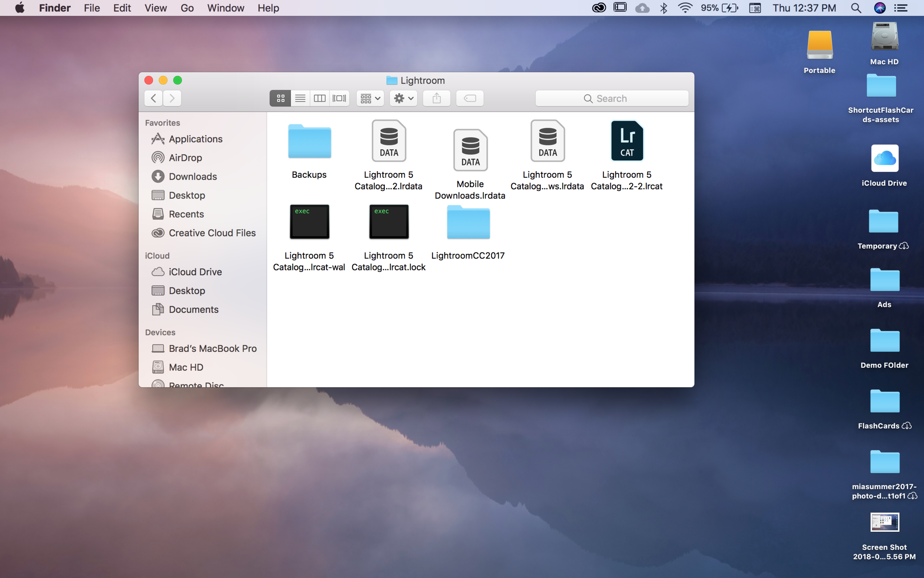The height and width of the screenshot is (578, 924).
Task: Select the lrcat.lock exec file
Action: coord(388,222)
